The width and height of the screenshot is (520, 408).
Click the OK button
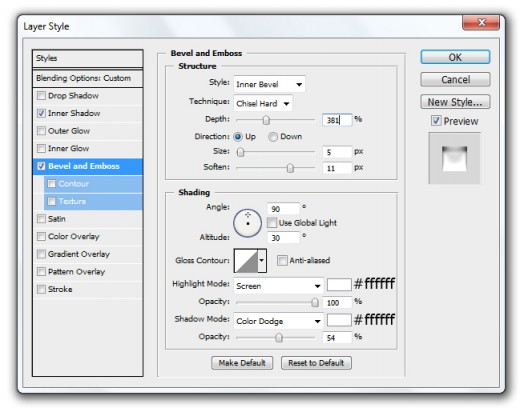pyautogui.click(x=455, y=57)
